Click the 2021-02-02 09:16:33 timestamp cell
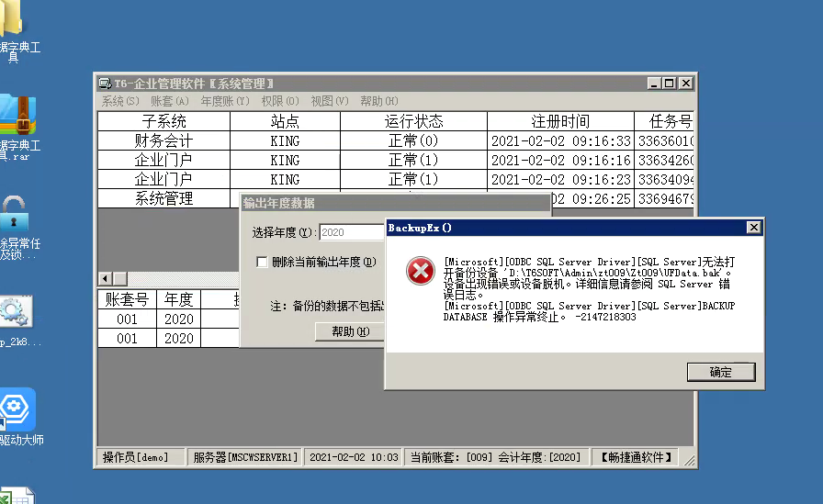 tap(560, 140)
